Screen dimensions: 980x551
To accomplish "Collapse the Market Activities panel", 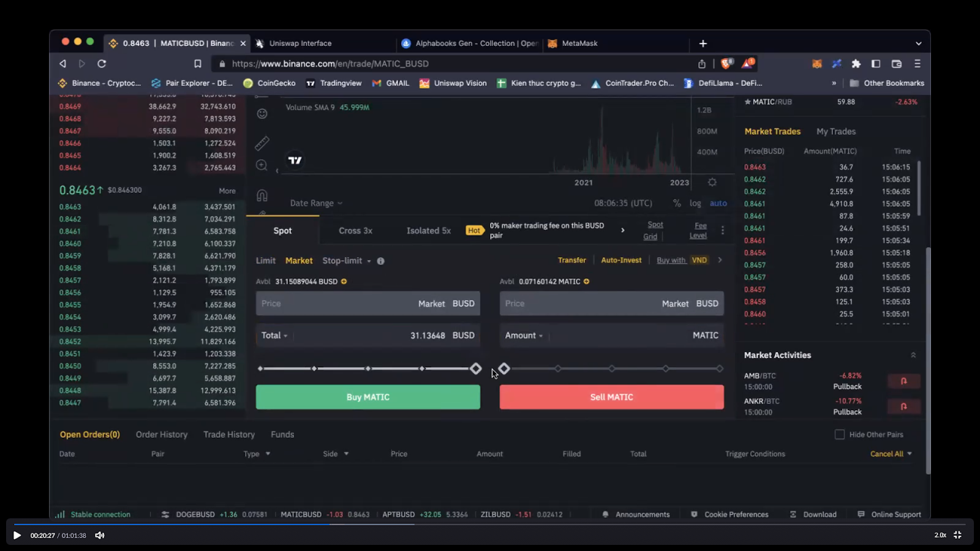I will click(913, 355).
